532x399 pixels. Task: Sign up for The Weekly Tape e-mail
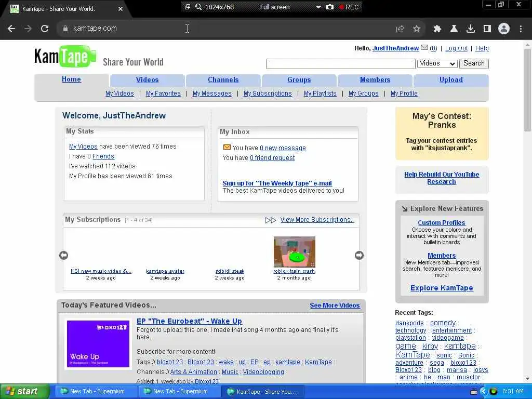[x=277, y=183]
